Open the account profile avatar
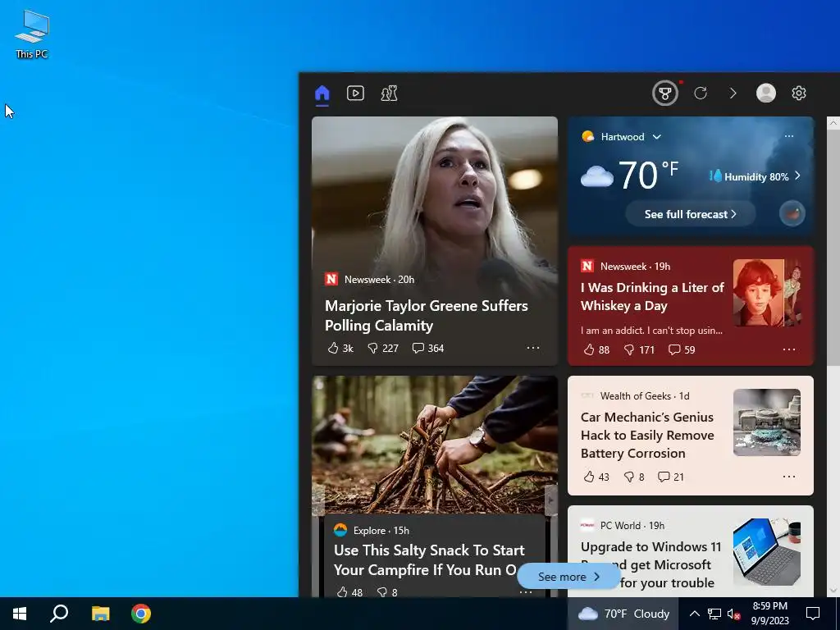This screenshot has width=840, height=630. pyautogui.click(x=765, y=94)
